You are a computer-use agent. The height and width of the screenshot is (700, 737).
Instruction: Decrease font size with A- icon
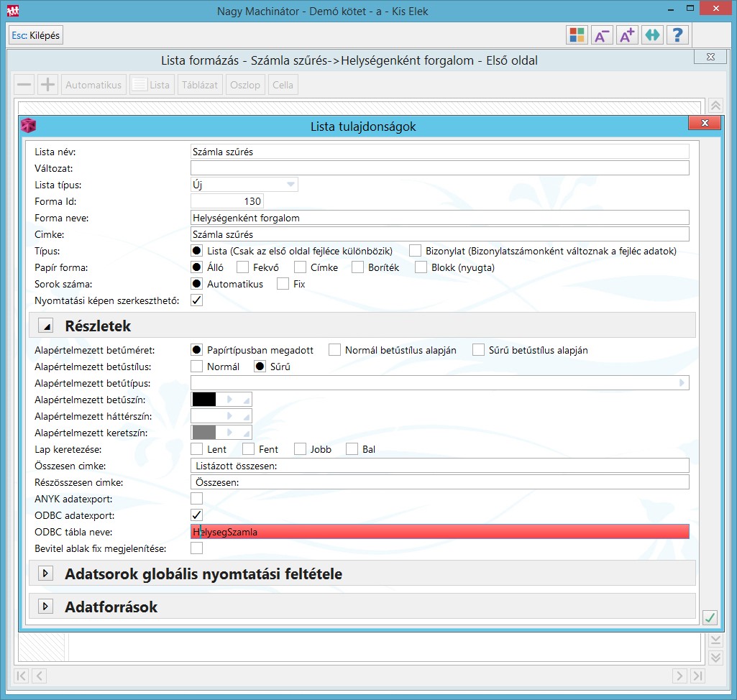(602, 35)
